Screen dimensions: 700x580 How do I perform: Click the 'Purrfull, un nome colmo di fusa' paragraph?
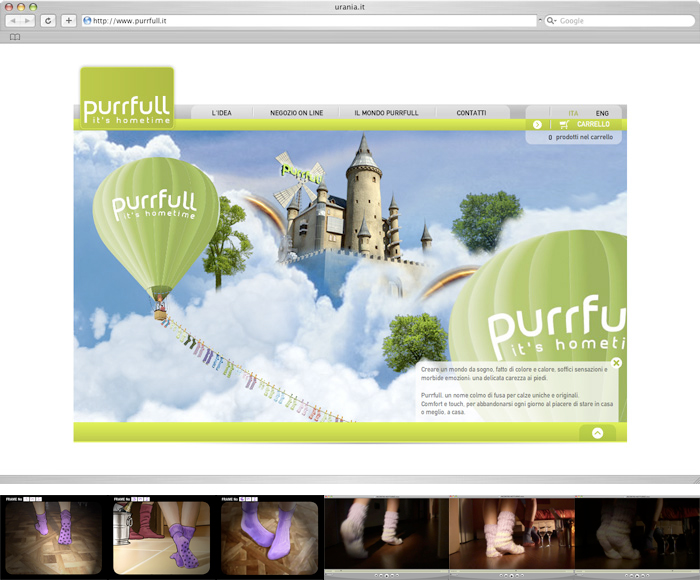tap(517, 404)
